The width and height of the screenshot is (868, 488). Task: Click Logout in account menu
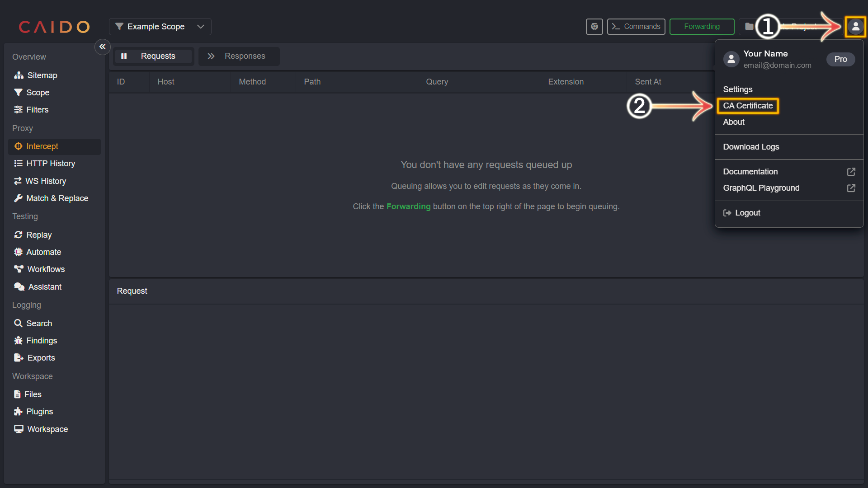(742, 213)
